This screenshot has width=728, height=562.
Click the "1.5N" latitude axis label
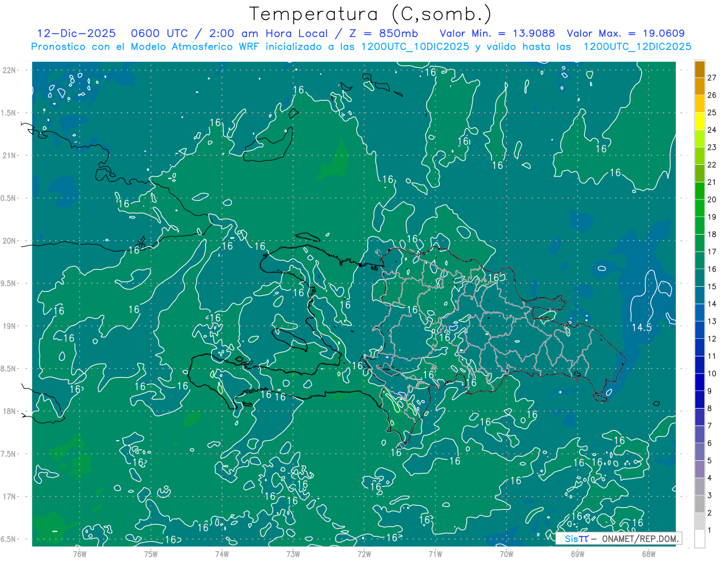coord(10,113)
